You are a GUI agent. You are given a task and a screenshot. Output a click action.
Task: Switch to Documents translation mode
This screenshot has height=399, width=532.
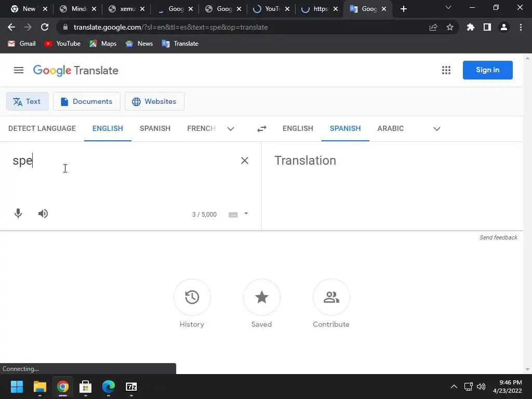(x=87, y=101)
